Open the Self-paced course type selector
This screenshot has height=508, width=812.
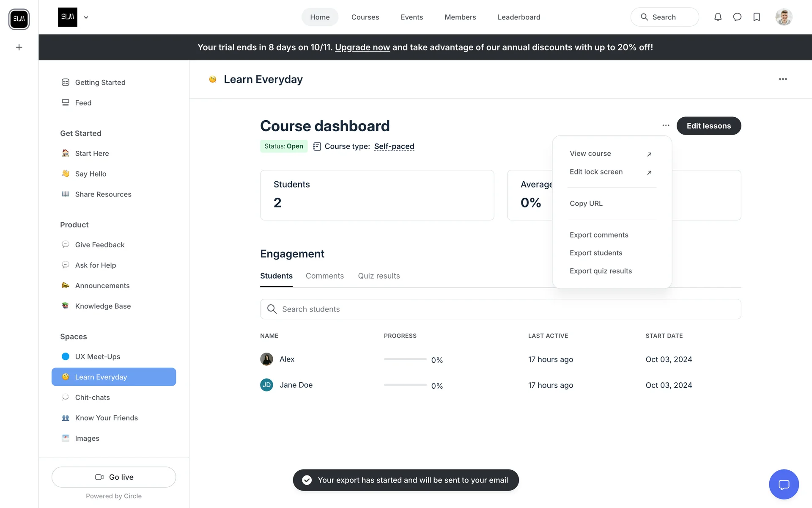coord(394,146)
